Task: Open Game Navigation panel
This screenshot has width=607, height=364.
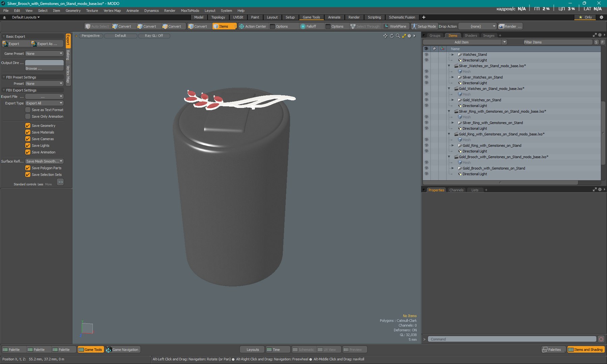Action: coord(122,350)
